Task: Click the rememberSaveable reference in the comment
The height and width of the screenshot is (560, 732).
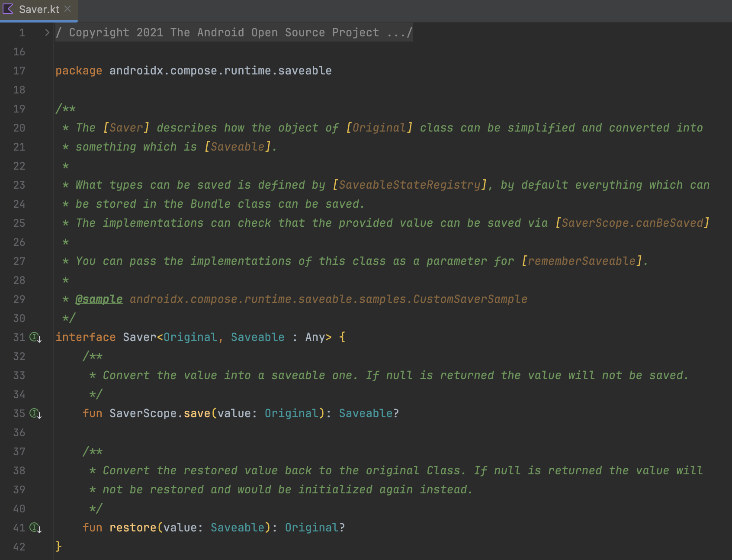Action: [x=583, y=261]
